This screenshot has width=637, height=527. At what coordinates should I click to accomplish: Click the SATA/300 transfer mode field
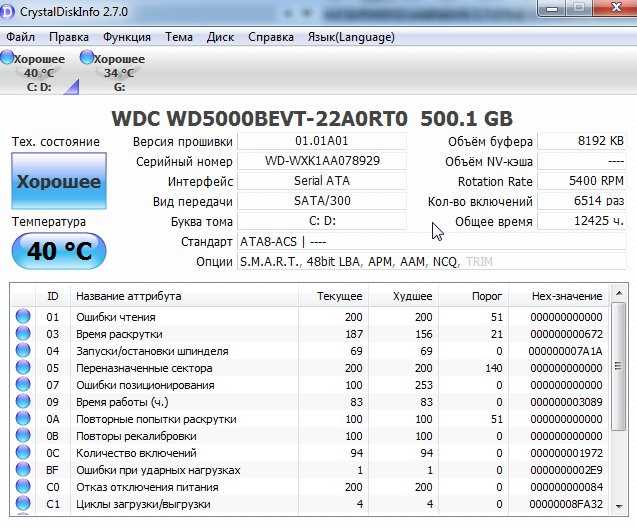coord(322,201)
